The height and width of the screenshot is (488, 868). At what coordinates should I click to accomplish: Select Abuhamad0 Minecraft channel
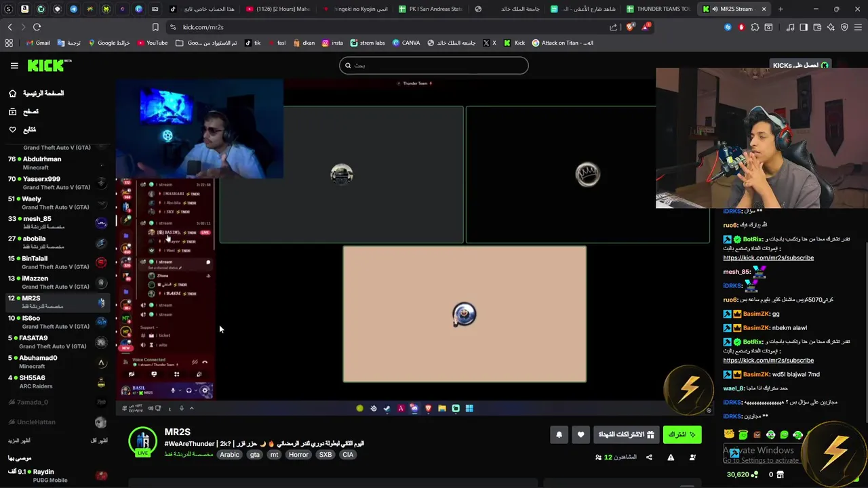[x=58, y=362]
